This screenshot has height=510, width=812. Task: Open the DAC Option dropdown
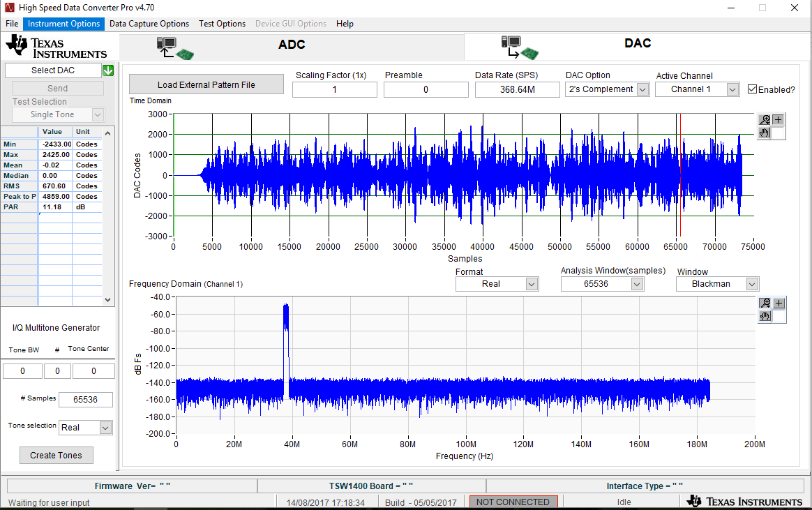tap(642, 89)
